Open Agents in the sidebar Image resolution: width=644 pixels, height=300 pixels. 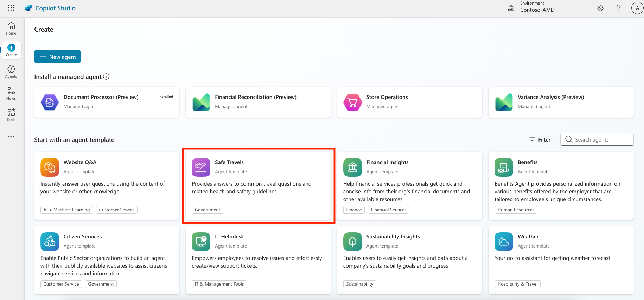click(x=11, y=72)
